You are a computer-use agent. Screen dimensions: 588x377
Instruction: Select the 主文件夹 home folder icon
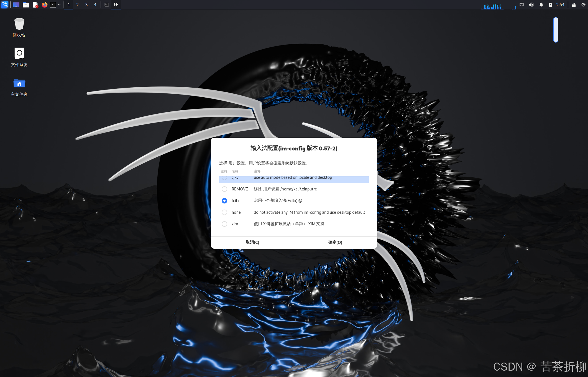pyautogui.click(x=19, y=87)
